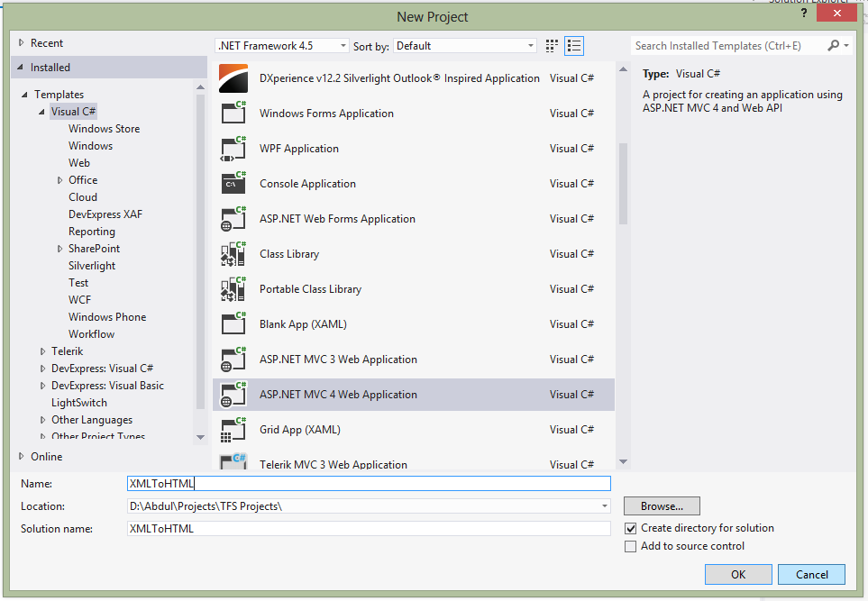Screen dimensions: 868x601
Task: Collapse the Visual C# tree node
Action: (x=41, y=112)
